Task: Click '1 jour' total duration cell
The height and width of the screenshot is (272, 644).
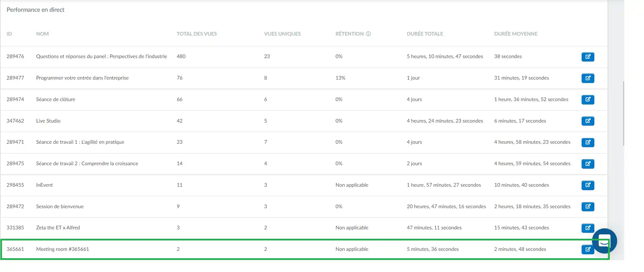Action: 413,78
